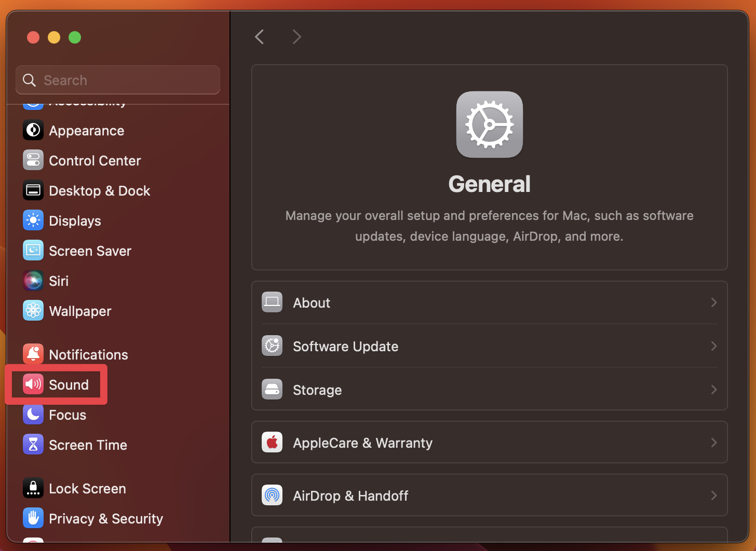Select the Notifications bell icon
Screen dimensions: 756x551
point(33,354)
